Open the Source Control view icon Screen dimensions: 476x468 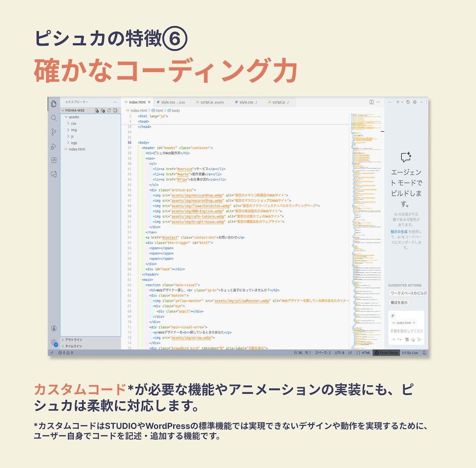coord(54,132)
